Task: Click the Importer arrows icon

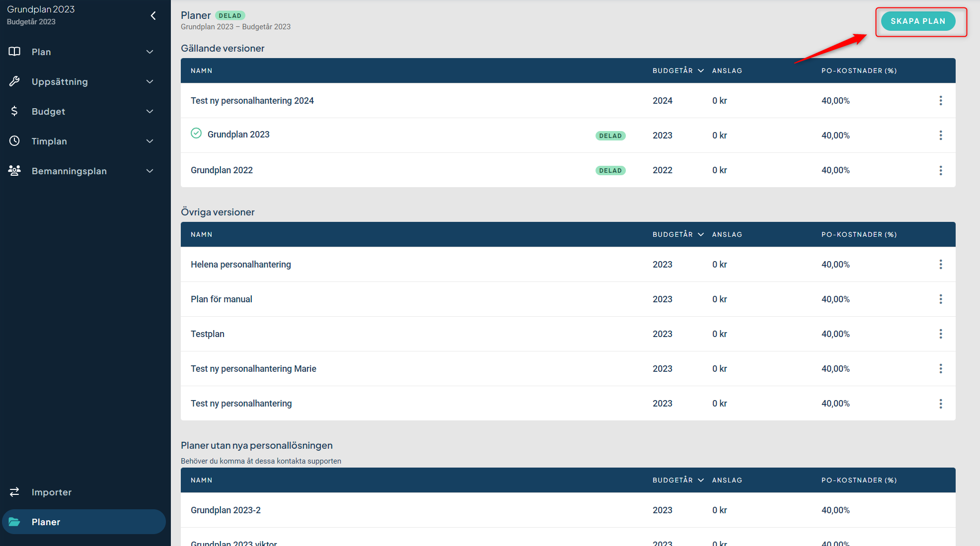Action: [14, 492]
